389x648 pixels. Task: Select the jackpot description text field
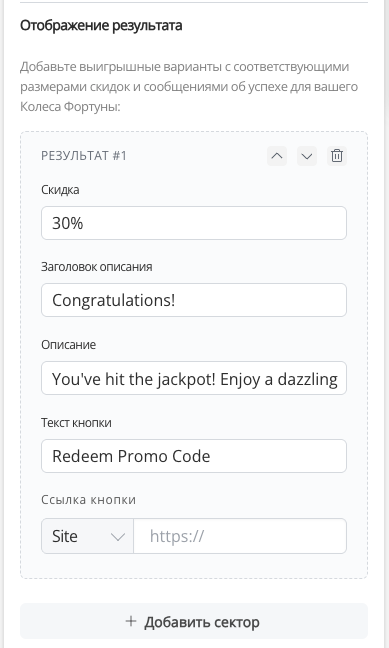(194, 378)
